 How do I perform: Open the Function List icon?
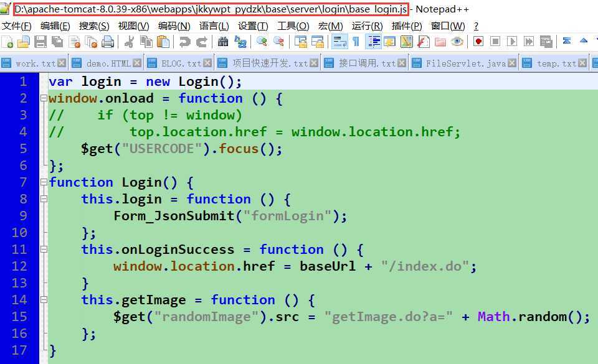point(424,42)
